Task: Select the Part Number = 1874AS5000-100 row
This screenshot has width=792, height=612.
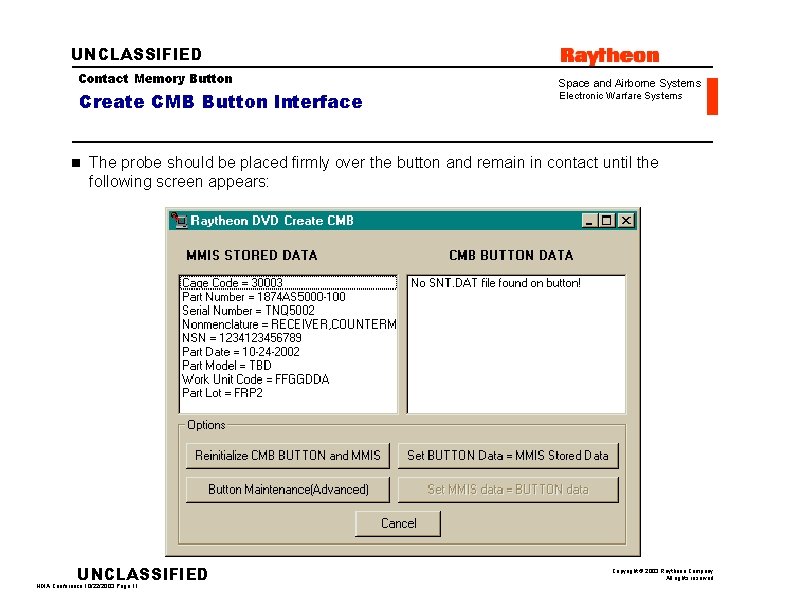Action: tap(288, 297)
